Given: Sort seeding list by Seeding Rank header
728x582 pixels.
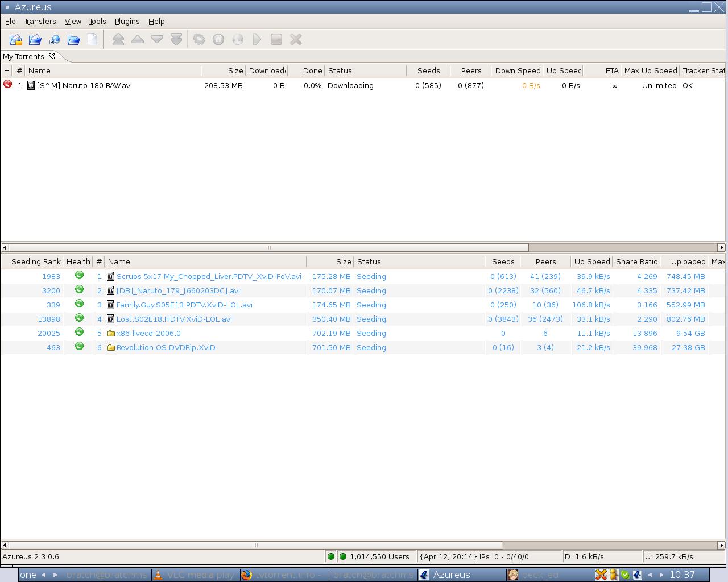Looking at the screenshot, I should tap(32, 261).
